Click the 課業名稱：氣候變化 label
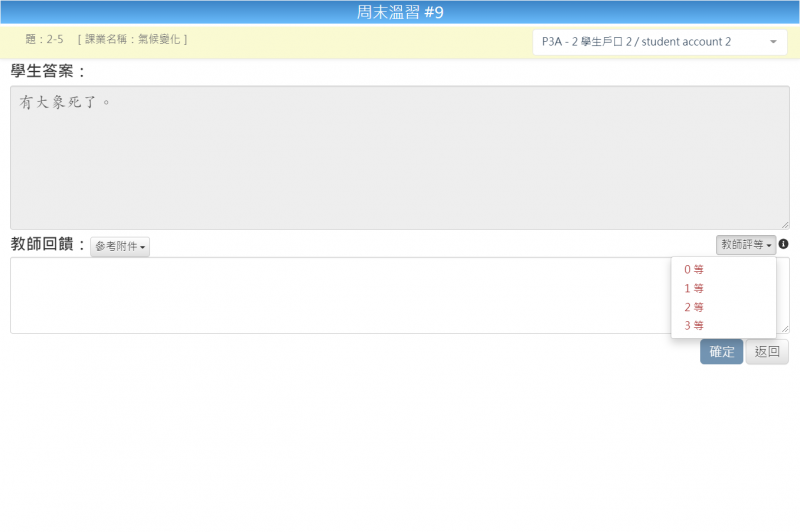The image size is (800, 532). click(132, 39)
